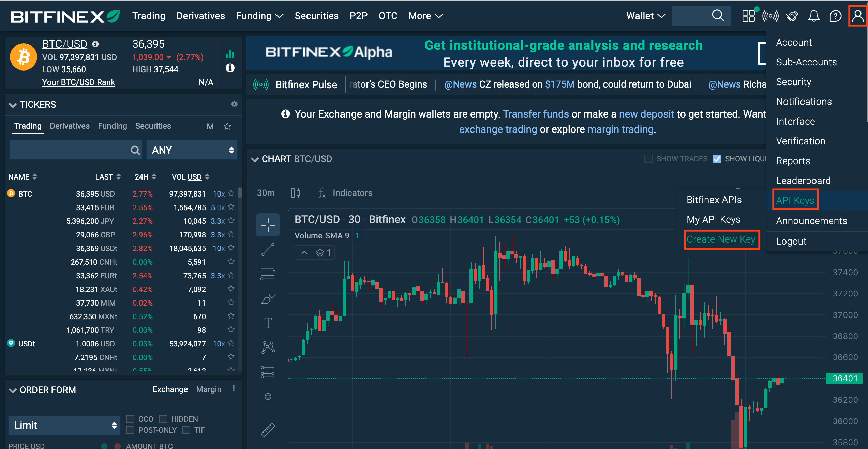Screen dimensions: 868x449
Task: Open the new deposit link
Action: [x=646, y=114]
